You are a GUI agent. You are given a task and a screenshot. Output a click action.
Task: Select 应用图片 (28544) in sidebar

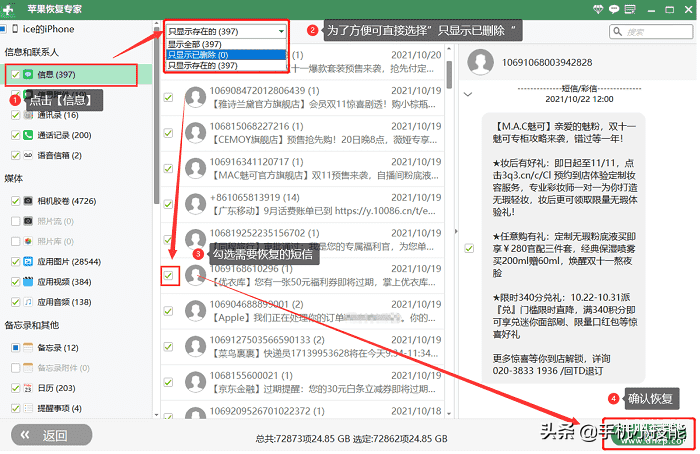click(x=69, y=262)
